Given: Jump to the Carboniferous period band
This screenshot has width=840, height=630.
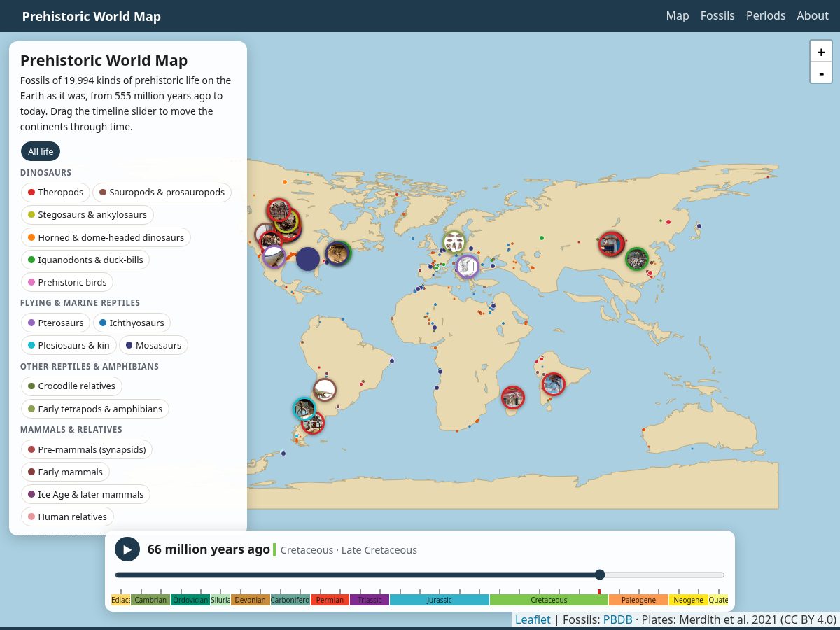Looking at the screenshot, I should coord(290,600).
